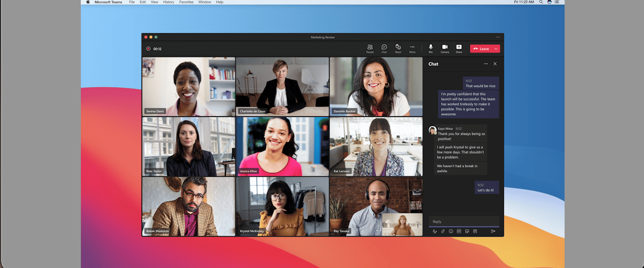Open Notification Center from menu bar

coord(558,2)
